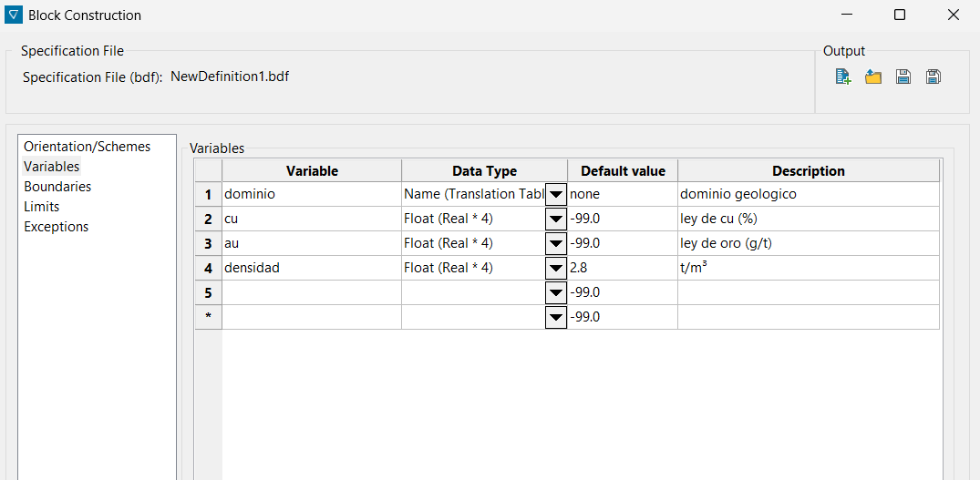Click the 'none' default value cell
This screenshot has width=980, height=480.
(x=623, y=194)
